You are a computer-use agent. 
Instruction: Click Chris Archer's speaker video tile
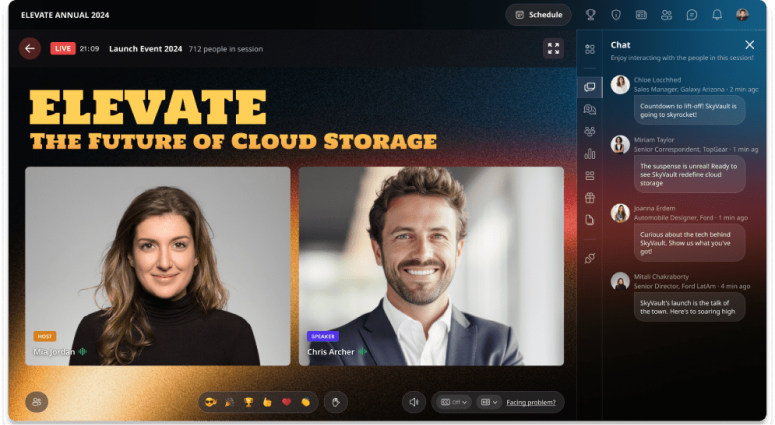tap(431, 265)
